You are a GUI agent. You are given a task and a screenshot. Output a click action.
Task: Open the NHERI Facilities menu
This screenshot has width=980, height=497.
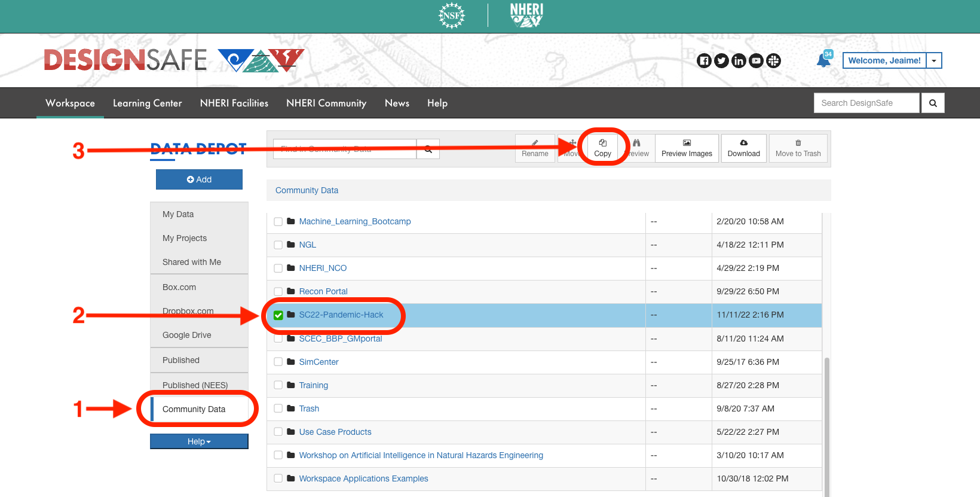234,103
